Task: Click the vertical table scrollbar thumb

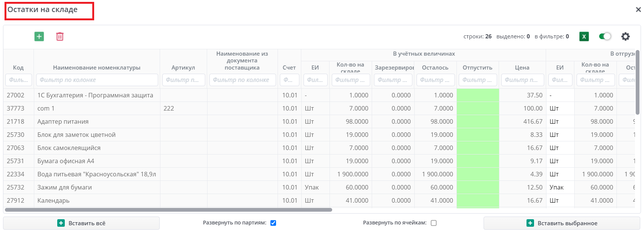Action: click(637, 83)
